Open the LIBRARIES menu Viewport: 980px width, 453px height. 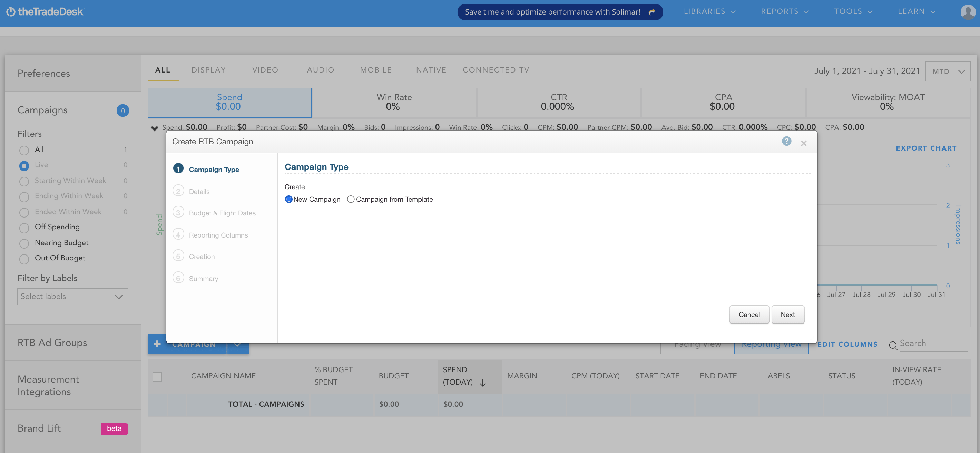click(708, 11)
